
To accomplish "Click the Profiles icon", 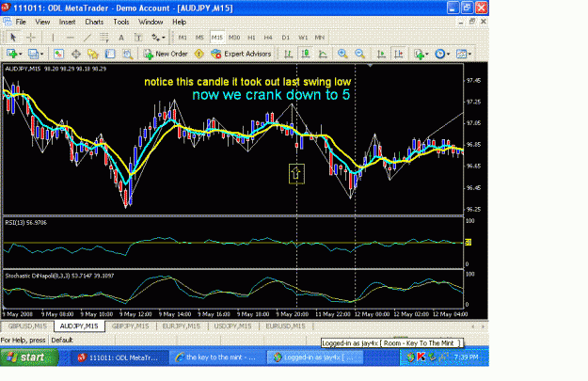I will pyautogui.click(x=33, y=54).
